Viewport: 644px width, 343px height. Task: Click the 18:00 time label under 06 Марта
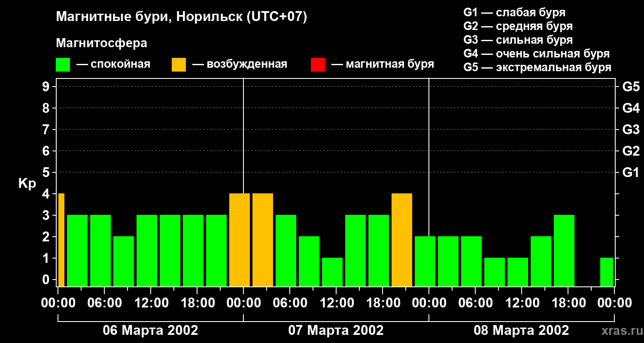[x=197, y=303]
